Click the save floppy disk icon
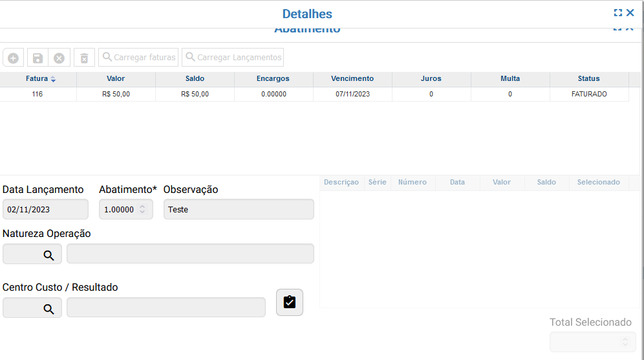This screenshot has height=360, width=644. (38, 58)
